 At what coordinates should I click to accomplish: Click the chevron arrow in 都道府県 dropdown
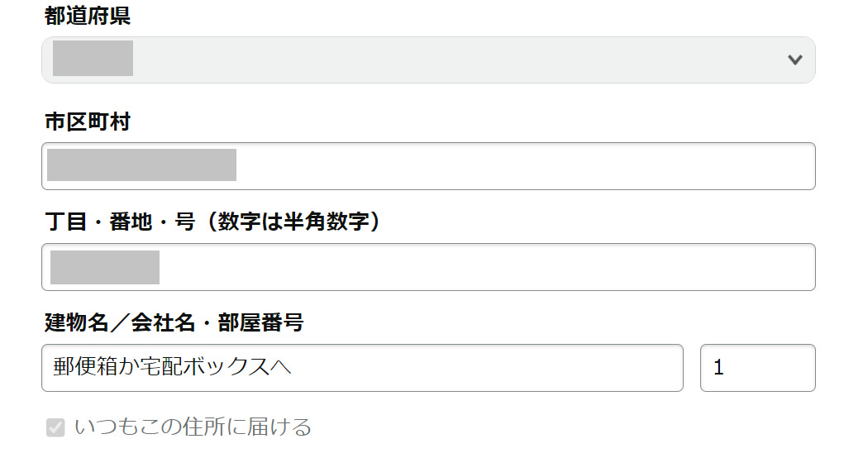tap(795, 60)
